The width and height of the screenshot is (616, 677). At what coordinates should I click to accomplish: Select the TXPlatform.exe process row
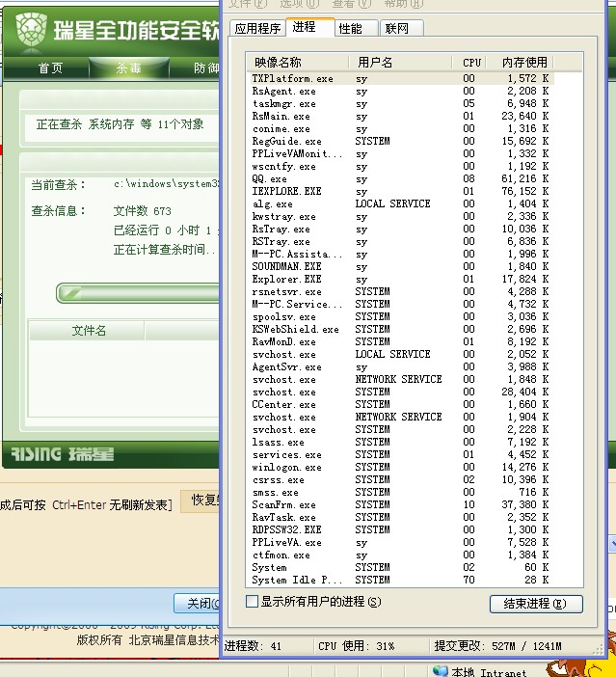pyautogui.click(x=400, y=78)
